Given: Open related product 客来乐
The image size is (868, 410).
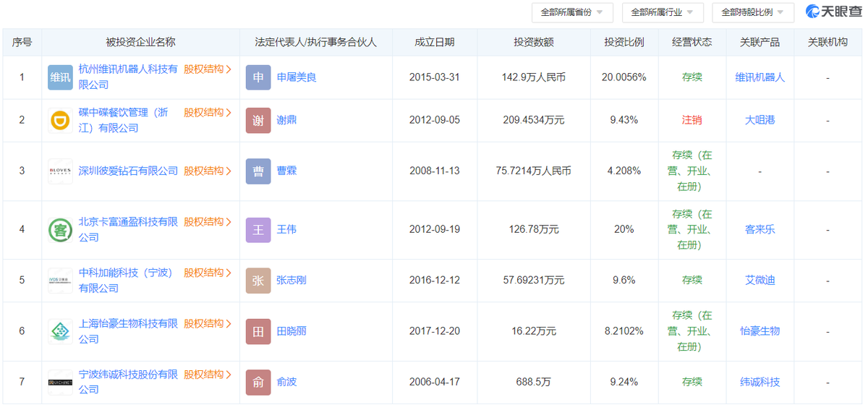Looking at the screenshot, I should 760,230.
